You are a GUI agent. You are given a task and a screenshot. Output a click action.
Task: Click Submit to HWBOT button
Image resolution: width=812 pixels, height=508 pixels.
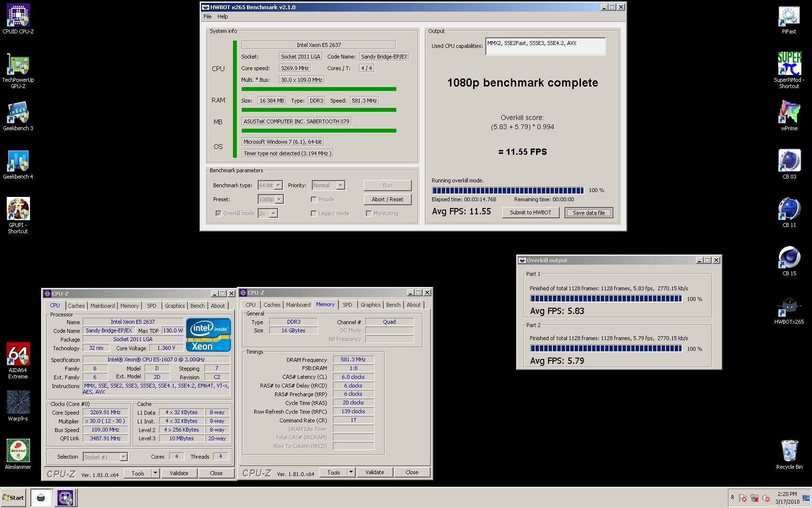(531, 212)
